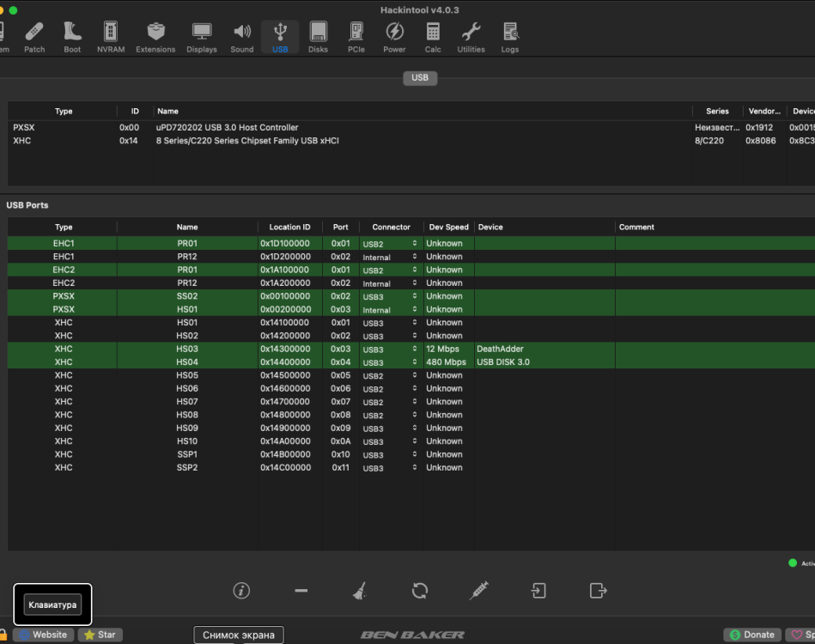Click the broom clear-all icon
Image resolution: width=815 pixels, height=644 pixels.
point(360,591)
